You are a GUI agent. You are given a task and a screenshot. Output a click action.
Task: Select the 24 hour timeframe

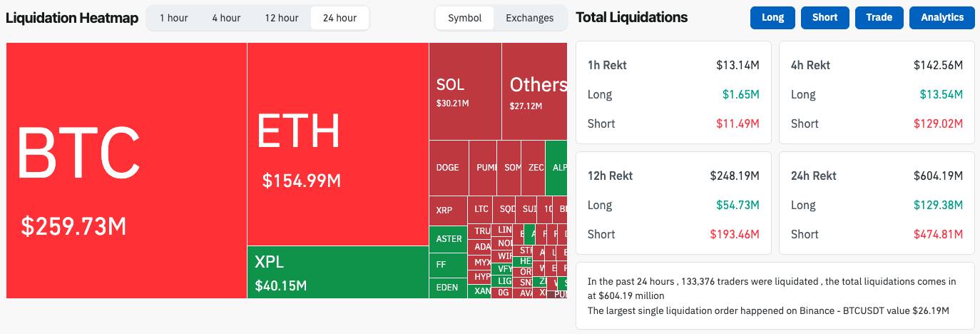(x=340, y=18)
